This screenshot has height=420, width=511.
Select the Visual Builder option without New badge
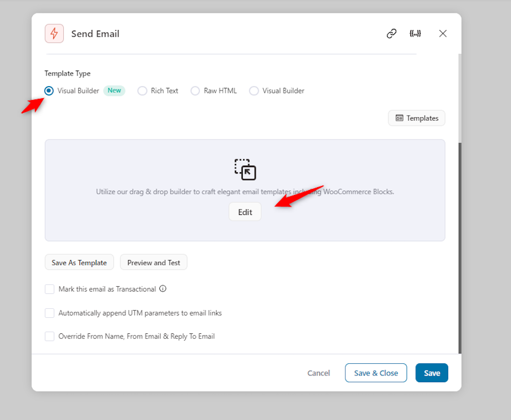[x=253, y=91]
